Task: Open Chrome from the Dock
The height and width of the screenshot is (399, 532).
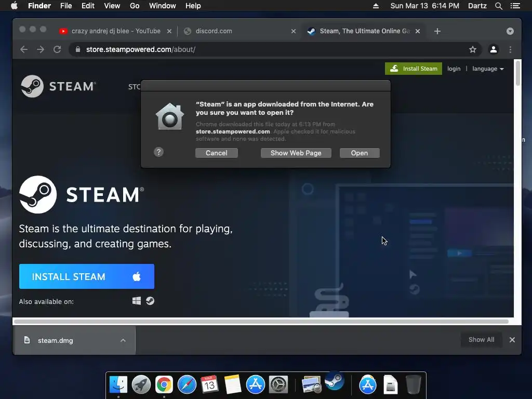Action: pyautogui.click(x=164, y=384)
